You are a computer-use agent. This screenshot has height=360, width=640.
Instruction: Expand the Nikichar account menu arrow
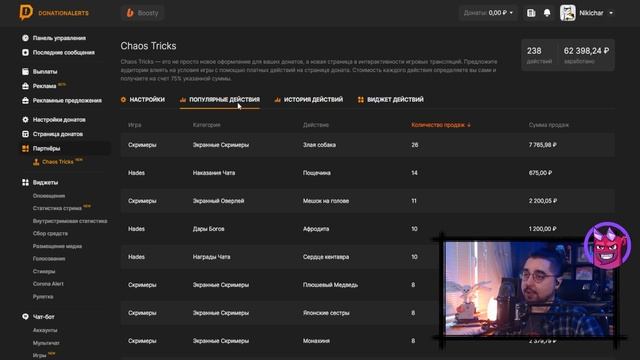611,13
